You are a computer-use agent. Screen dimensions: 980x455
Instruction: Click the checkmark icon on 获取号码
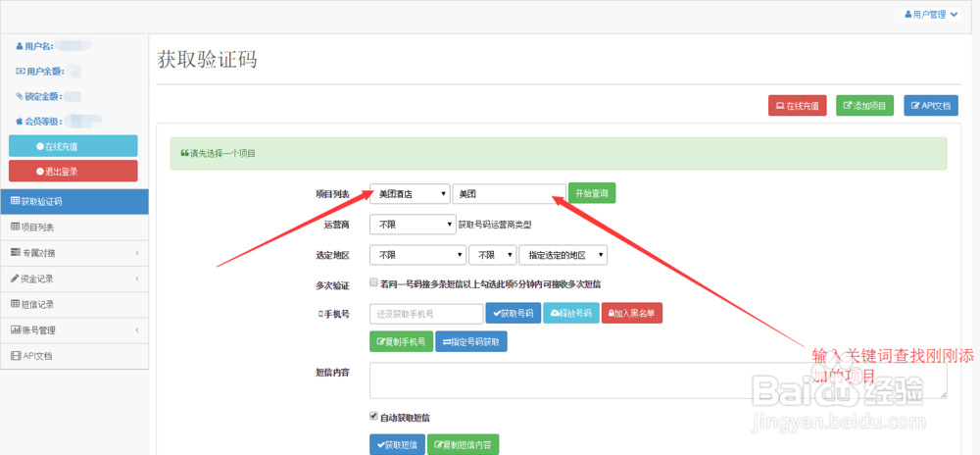pos(497,314)
